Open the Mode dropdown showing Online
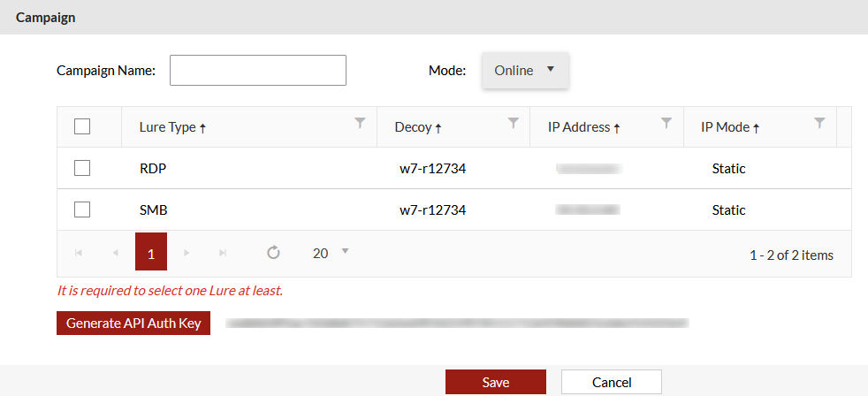This screenshot has height=396, width=868. (525, 71)
